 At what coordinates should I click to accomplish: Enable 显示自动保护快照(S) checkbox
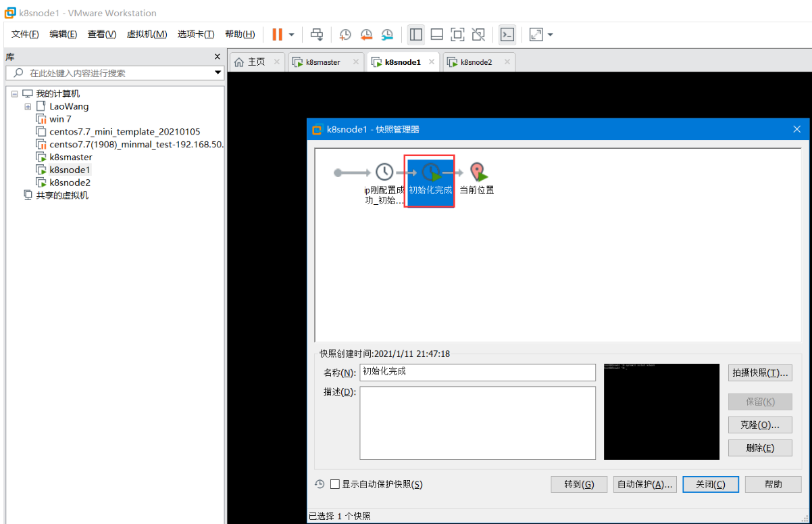coord(335,484)
